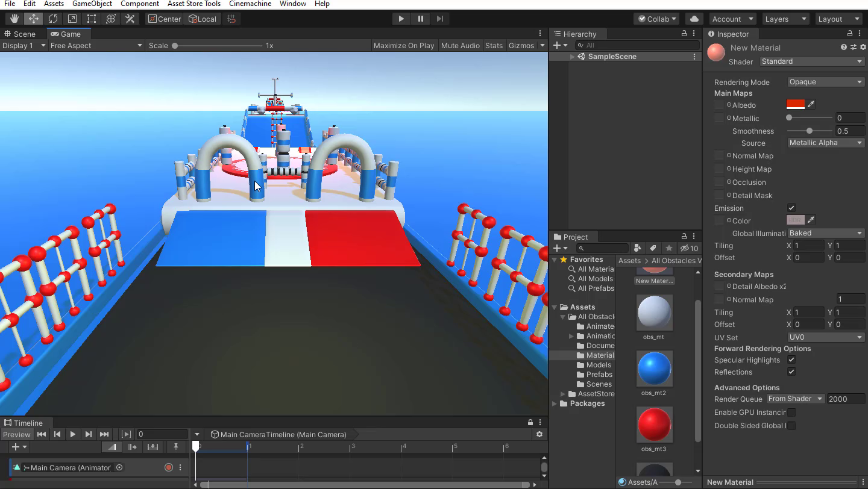868x489 pixels.
Task: Lock the Hierarchy panel
Action: pos(684,34)
